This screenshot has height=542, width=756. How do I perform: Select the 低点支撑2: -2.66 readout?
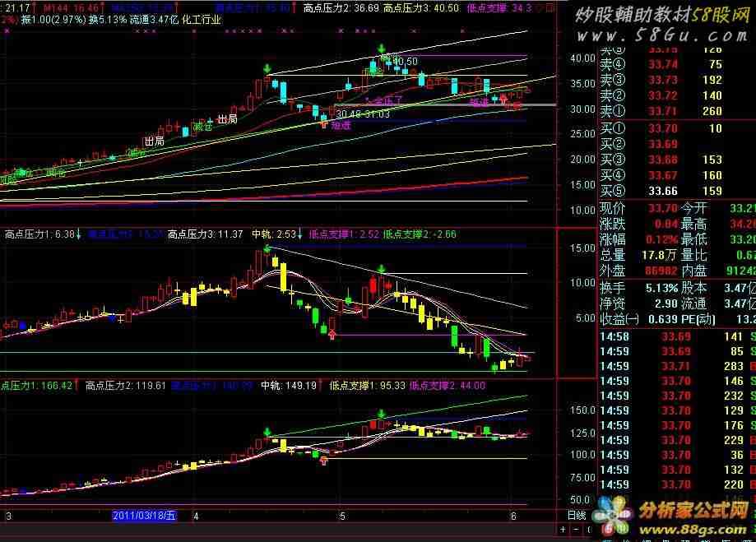tap(420, 234)
